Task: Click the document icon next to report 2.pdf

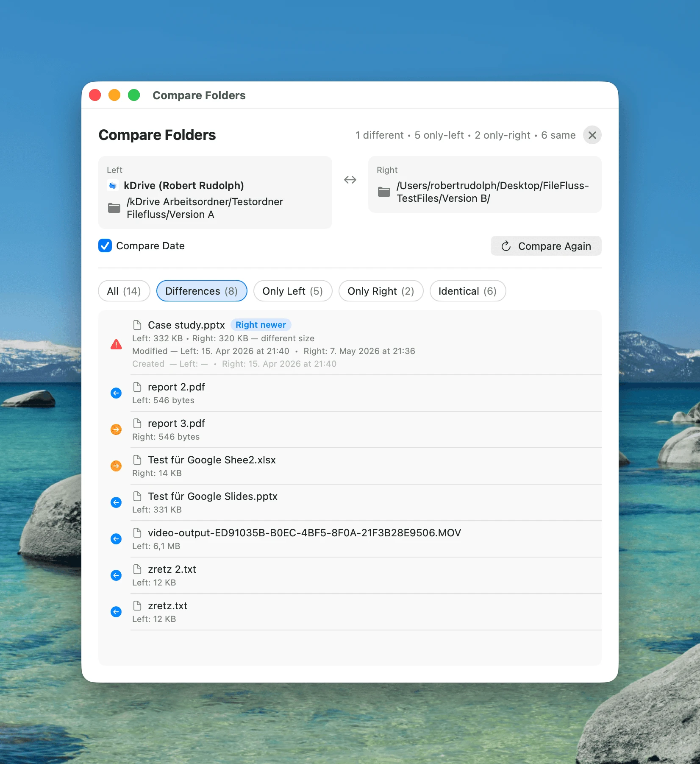Action: pos(137,387)
